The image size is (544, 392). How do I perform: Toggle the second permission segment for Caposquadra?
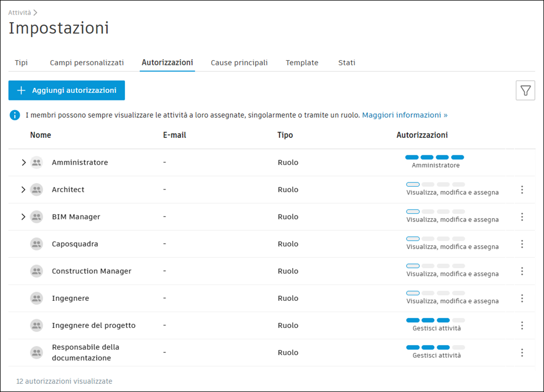428,238
